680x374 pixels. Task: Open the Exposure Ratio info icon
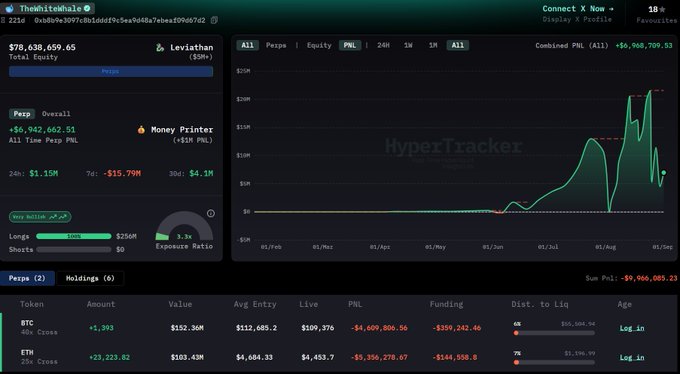211,213
